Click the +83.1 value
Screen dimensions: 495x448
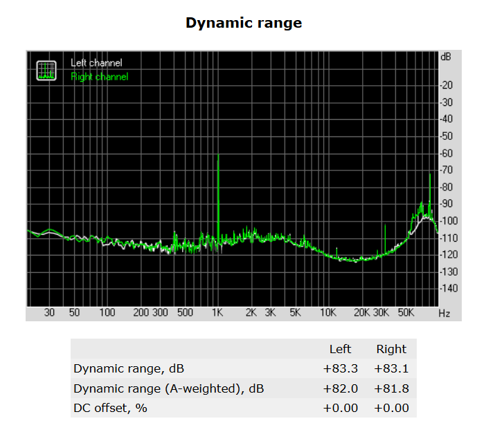coord(391,369)
